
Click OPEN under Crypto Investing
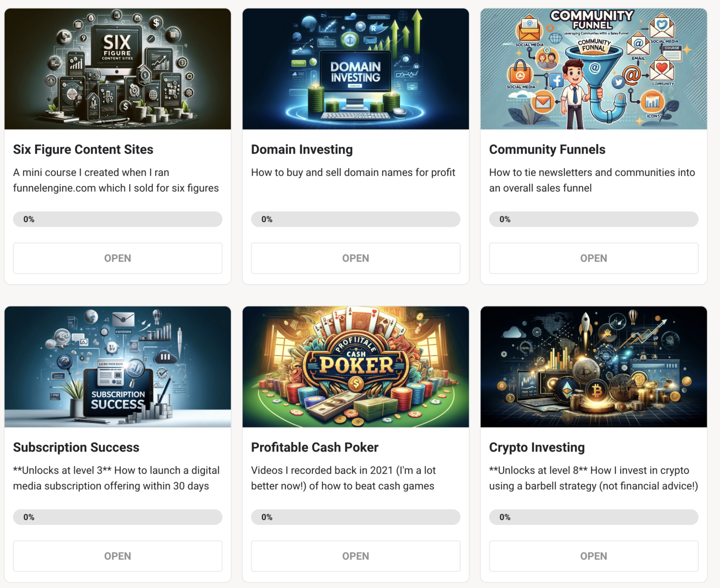(593, 556)
